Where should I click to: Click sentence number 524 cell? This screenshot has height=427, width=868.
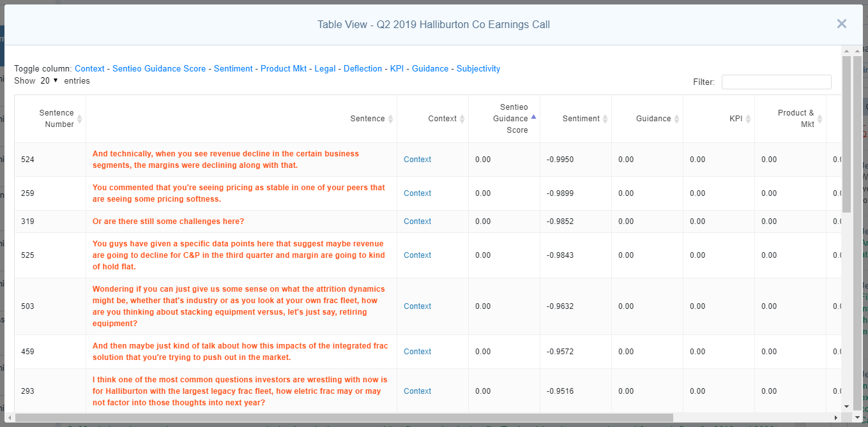coord(50,160)
